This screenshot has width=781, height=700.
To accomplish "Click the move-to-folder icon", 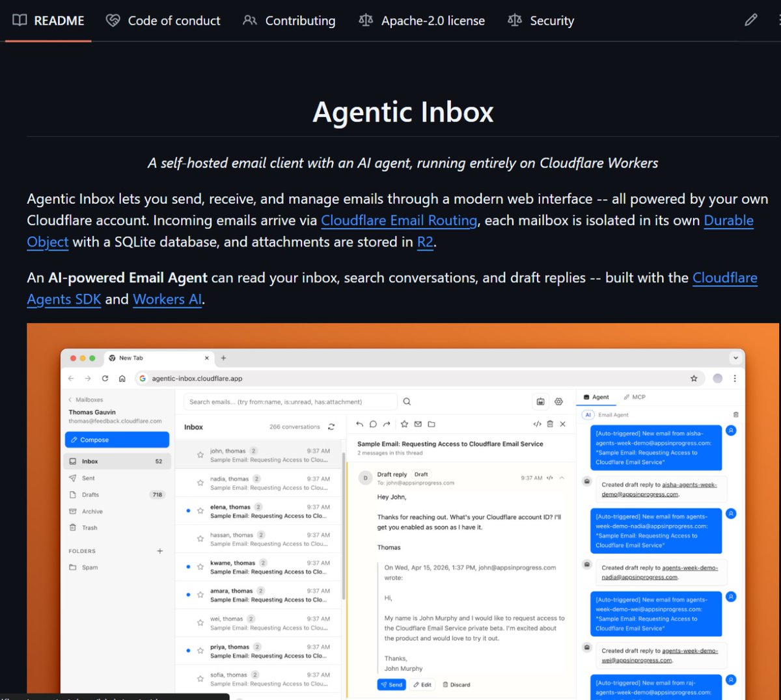I will 432,424.
